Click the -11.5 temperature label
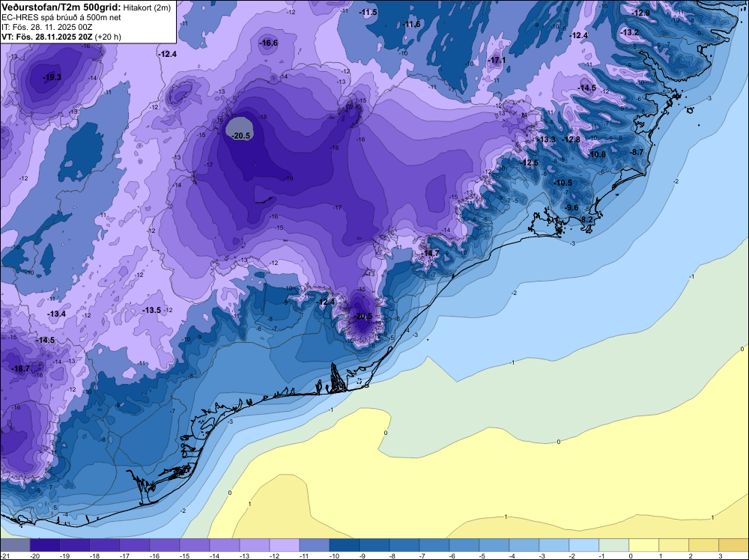The height and width of the screenshot is (560, 749). 369,13
